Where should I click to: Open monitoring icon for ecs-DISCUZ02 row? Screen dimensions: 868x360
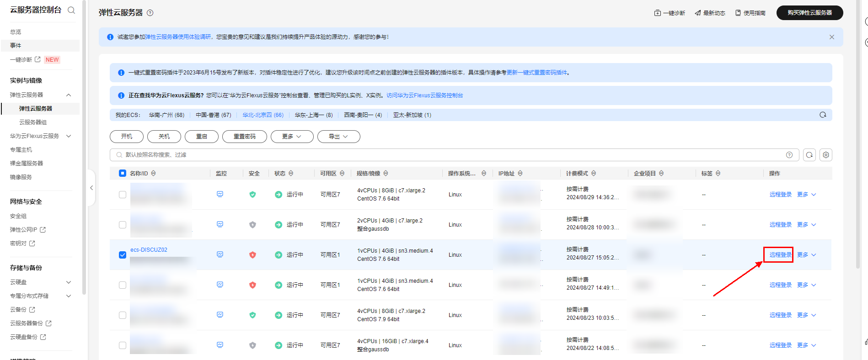click(220, 254)
